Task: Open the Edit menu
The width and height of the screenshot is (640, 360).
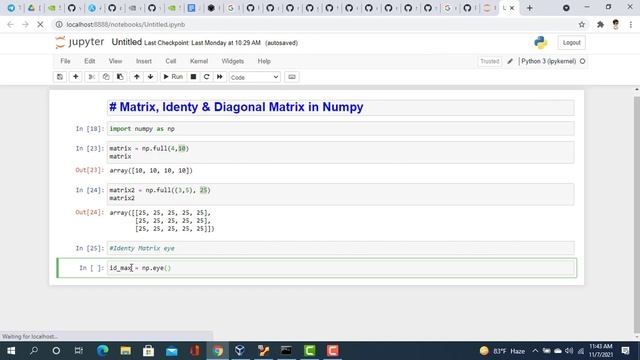Action: coord(90,61)
